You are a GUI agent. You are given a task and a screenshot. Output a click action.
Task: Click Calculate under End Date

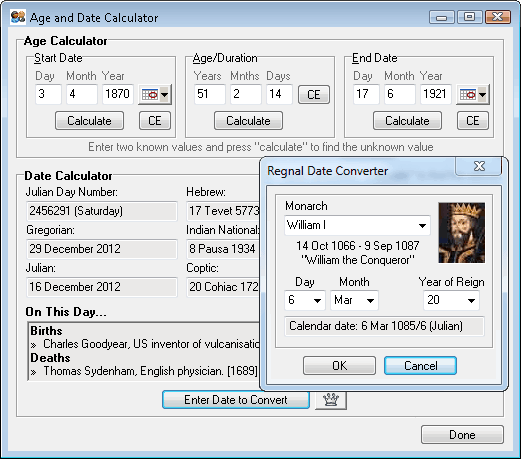(x=407, y=121)
